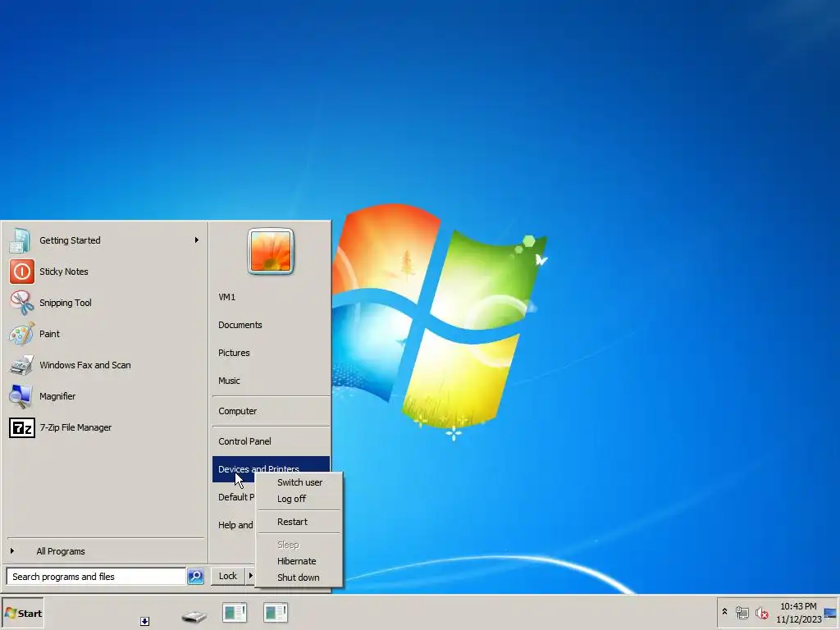Select Hibernate from power menu

coord(299,561)
